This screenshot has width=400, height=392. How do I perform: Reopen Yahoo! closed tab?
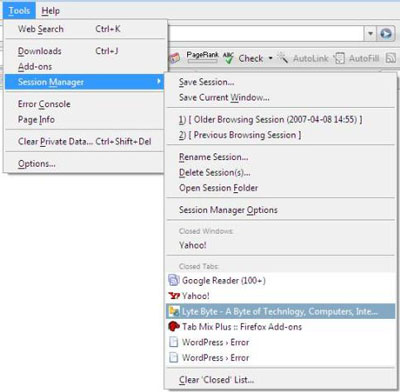(281, 296)
